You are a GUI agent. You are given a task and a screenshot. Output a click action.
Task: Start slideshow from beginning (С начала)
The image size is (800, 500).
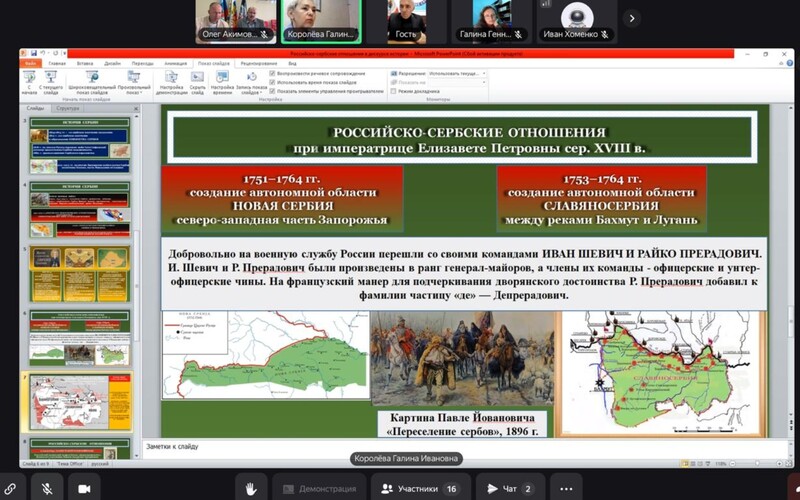pyautogui.click(x=29, y=83)
